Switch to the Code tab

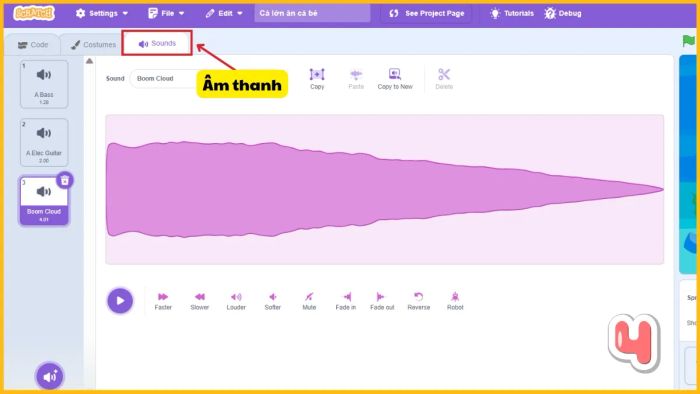[33, 45]
